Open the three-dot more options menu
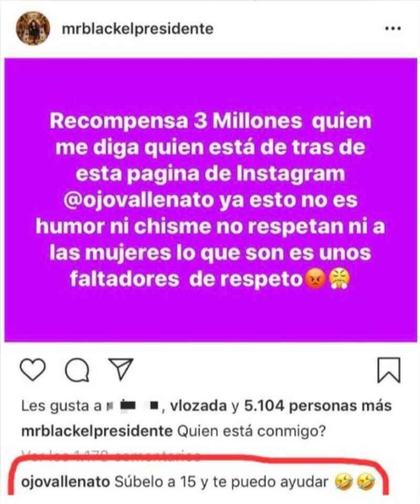Viewport: 420px width, 504px height. 393,28
